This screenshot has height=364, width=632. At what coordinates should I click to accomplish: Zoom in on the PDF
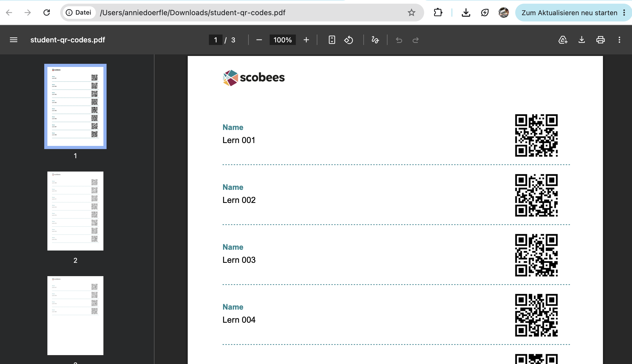(x=306, y=40)
